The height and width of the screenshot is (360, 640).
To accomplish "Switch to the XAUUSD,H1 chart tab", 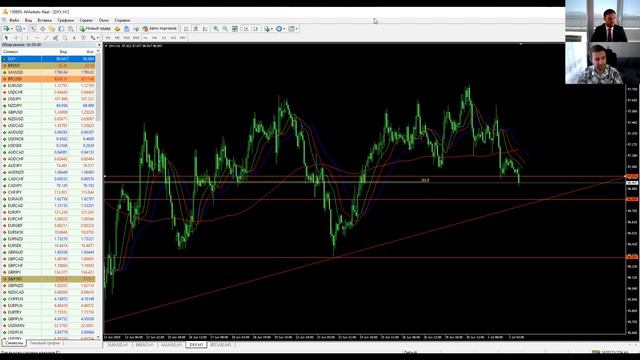I will tap(171, 345).
